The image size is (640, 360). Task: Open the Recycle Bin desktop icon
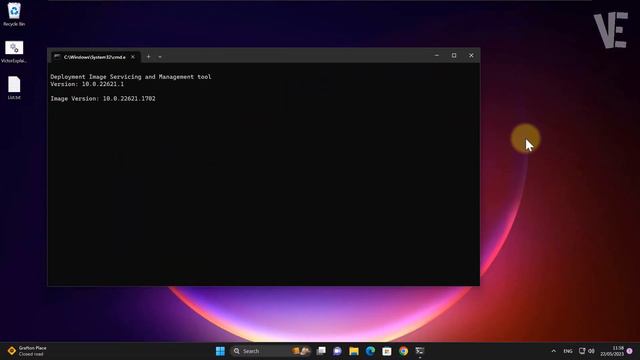click(x=14, y=14)
